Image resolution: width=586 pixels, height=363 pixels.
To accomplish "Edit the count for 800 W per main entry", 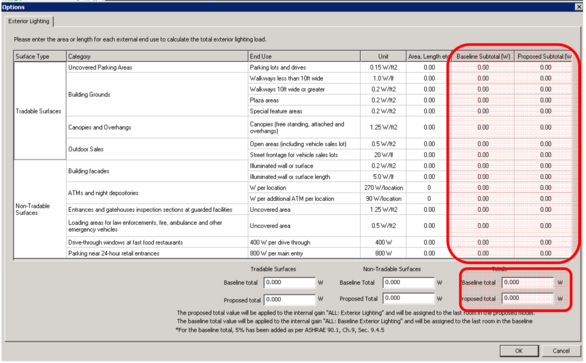I will (429, 253).
